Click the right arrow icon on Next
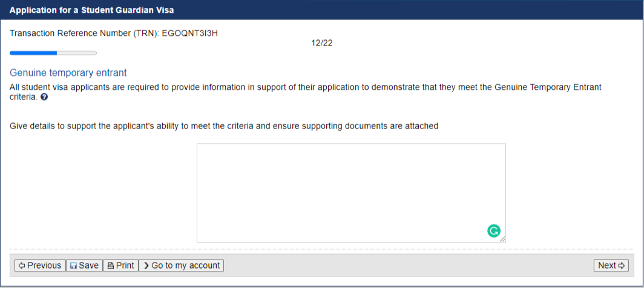 (x=621, y=266)
